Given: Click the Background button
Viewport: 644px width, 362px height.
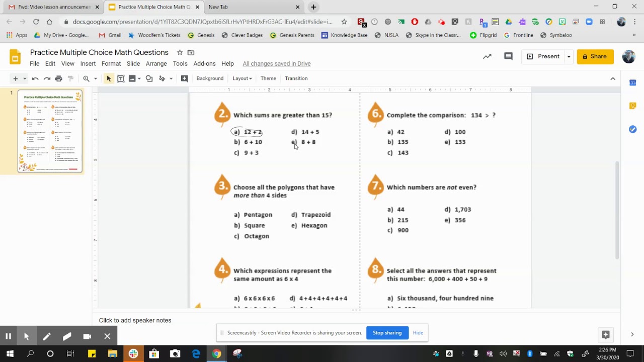Looking at the screenshot, I should (x=210, y=78).
